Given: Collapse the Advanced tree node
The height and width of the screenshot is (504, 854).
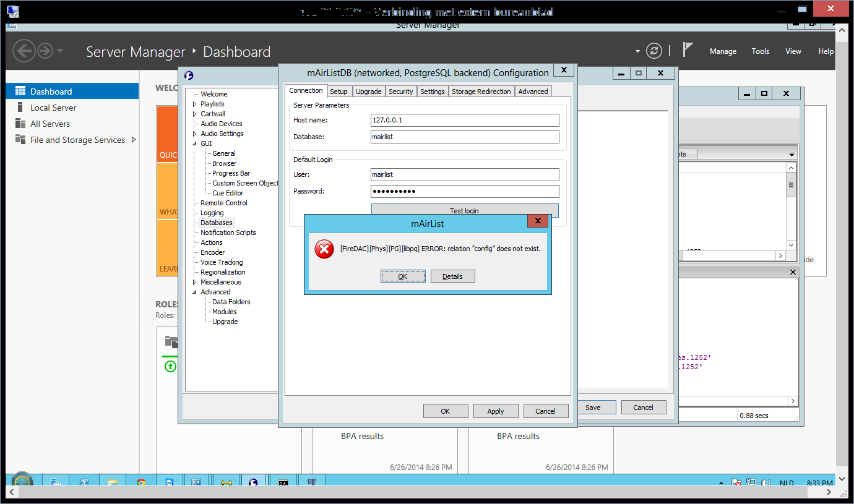Looking at the screenshot, I should 194,292.
